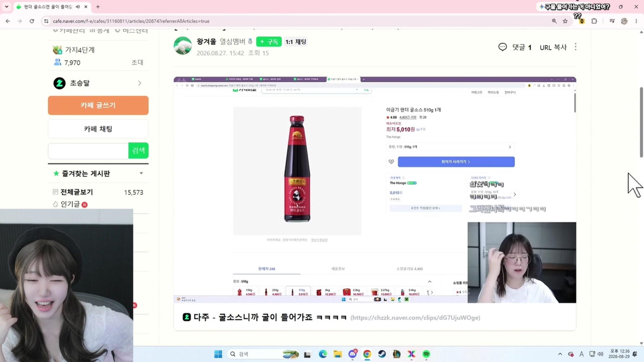
Task: Copy the article URL with URL 복사
Action: [x=553, y=47]
